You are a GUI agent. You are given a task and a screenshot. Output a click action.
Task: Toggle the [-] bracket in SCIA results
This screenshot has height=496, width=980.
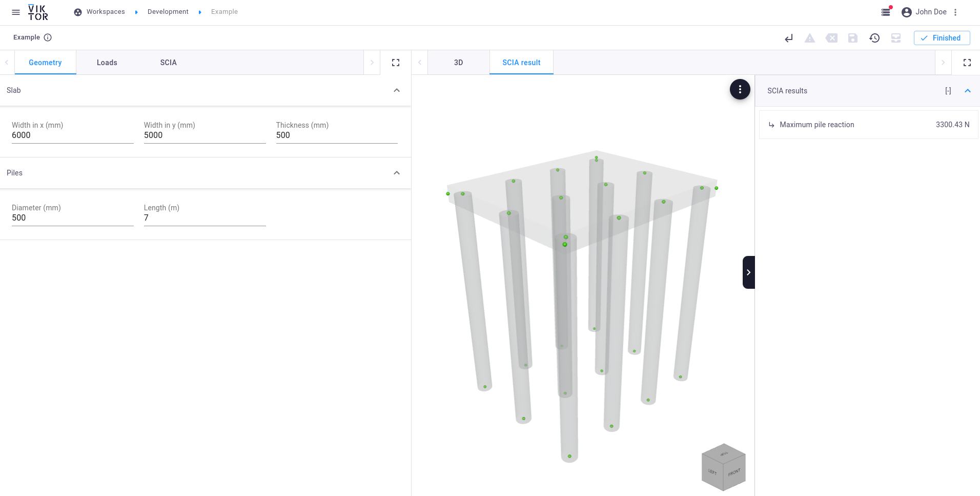[x=948, y=91]
